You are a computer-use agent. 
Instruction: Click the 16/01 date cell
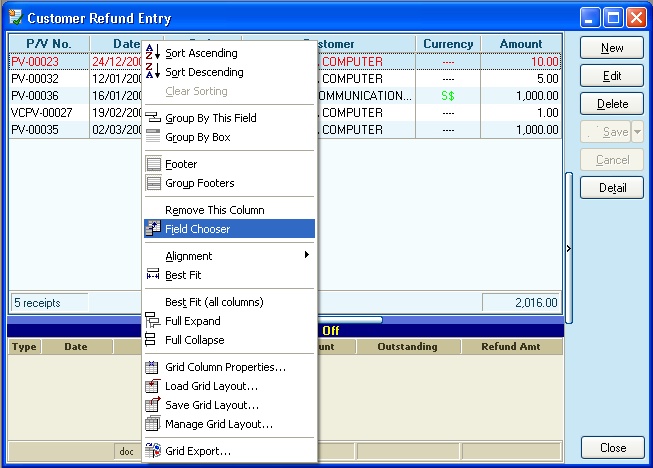tap(116, 96)
